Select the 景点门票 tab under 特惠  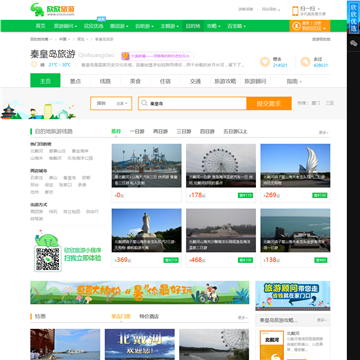click(x=121, y=317)
